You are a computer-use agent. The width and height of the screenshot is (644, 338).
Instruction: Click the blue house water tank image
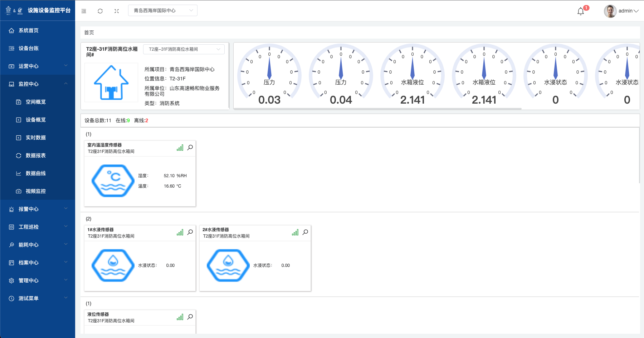111,83
